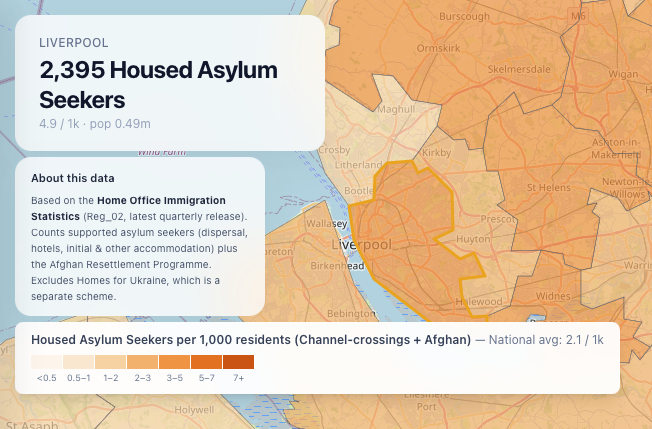
Task: Click the '4.9 / 1k · pop 0.49m' line
Action: click(95, 124)
